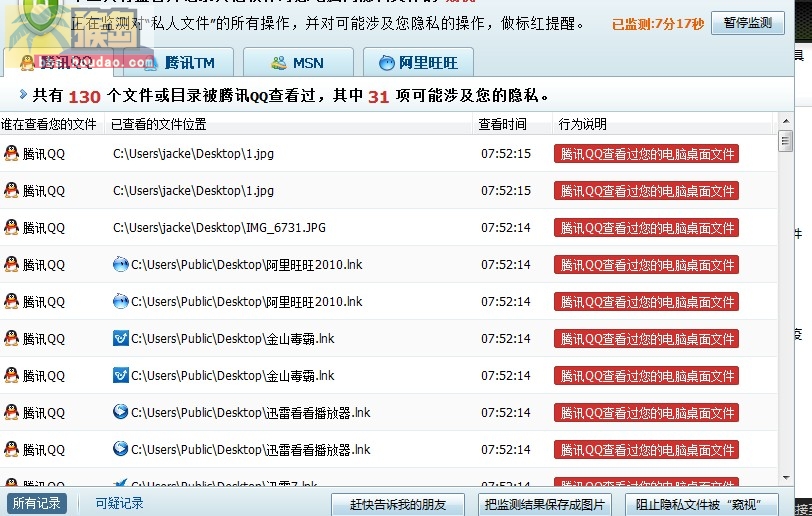Sort by 已查看的文件位置 column header
Viewport: 812px width, 516px height.
click(288, 124)
